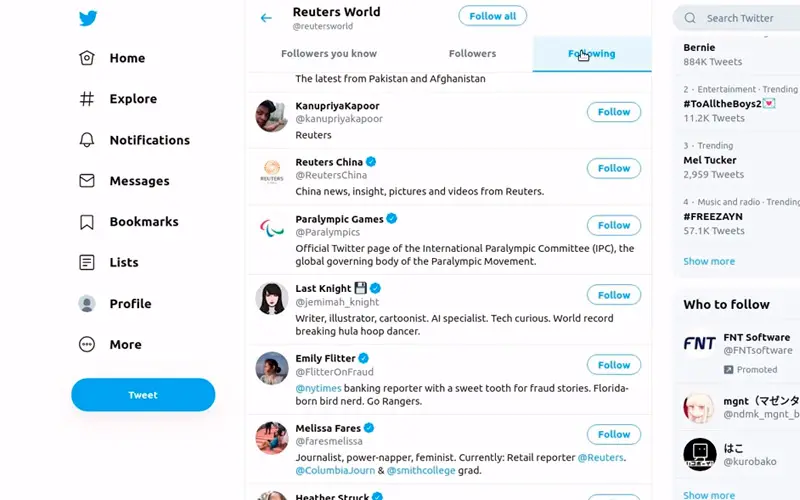Go back using the back arrow
Screen dimensions: 800x500
[266, 18]
